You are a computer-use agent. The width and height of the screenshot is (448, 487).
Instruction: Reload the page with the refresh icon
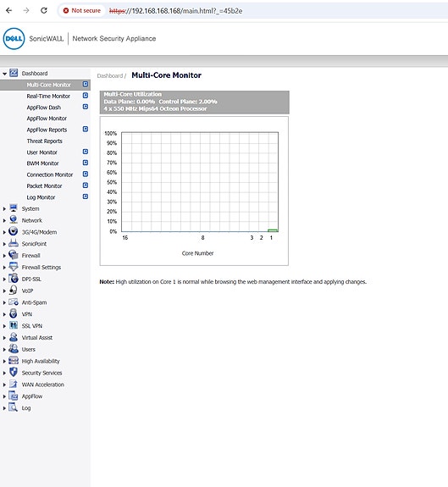pos(44,10)
